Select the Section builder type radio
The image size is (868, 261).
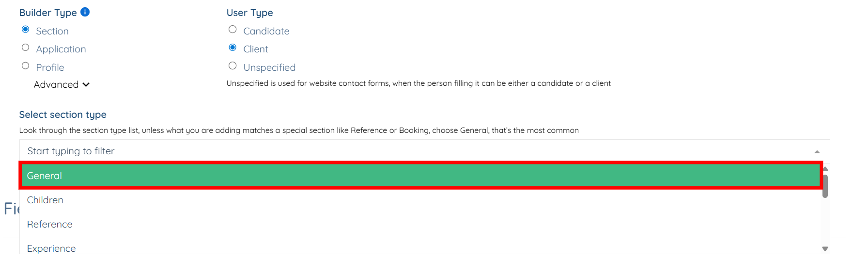click(26, 30)
